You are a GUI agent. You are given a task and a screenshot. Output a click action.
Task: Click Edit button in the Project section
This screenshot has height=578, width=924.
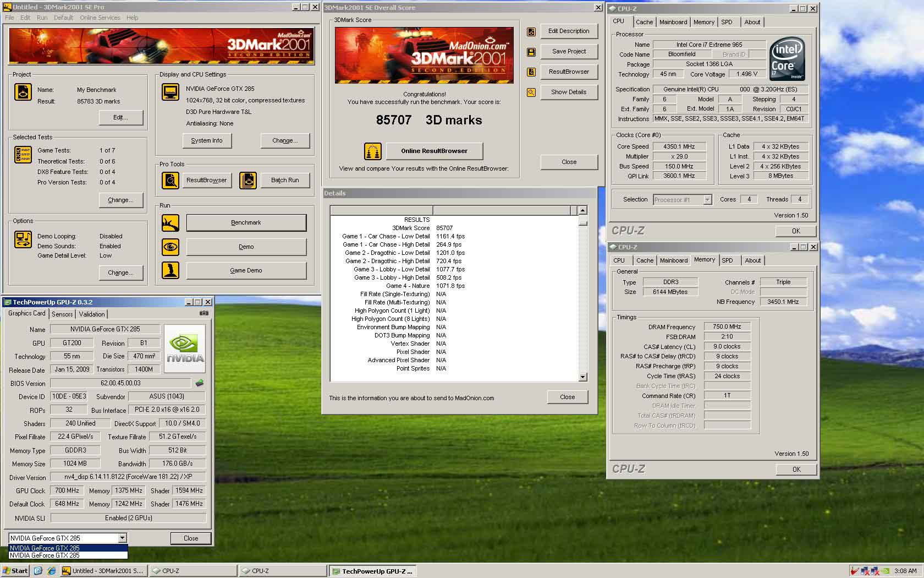tap(120, 118)
